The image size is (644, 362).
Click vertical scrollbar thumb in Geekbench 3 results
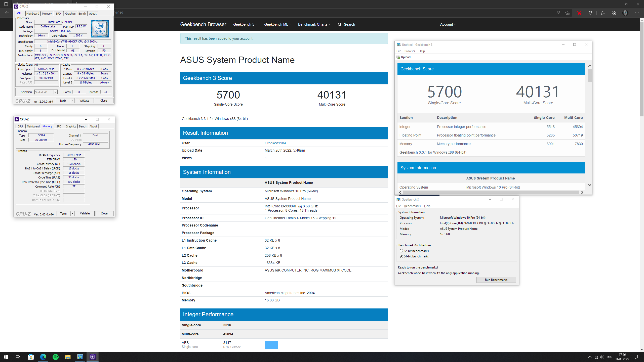coord(590,75)
